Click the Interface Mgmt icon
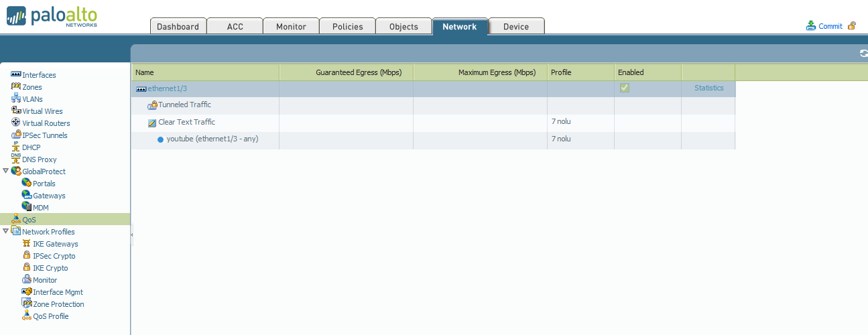Viewport: 868px width, 335px height. pos(27,292)
